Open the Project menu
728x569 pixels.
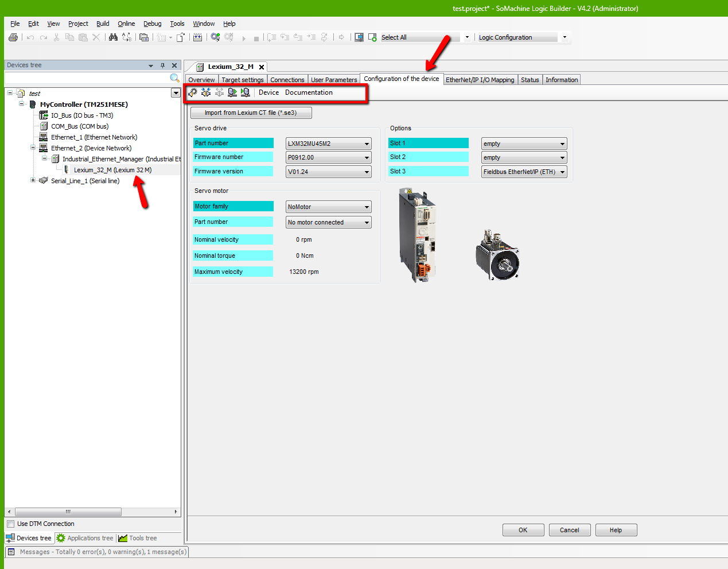(x=78, y=24)
